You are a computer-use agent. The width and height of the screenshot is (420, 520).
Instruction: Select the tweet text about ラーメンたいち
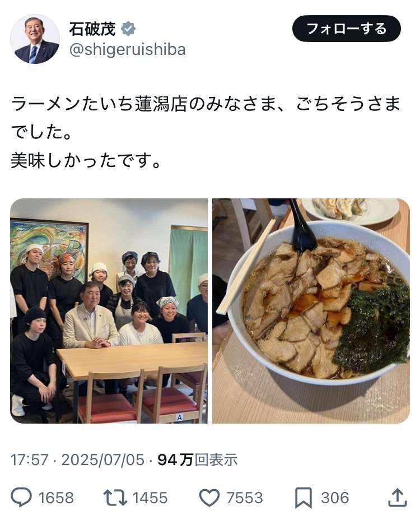206,132
